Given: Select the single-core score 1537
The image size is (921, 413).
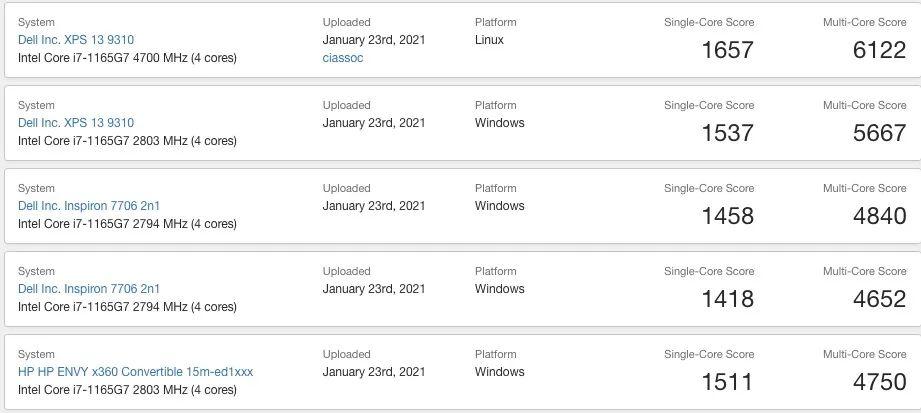Looking at the screenshot, I should click(727, 133).
